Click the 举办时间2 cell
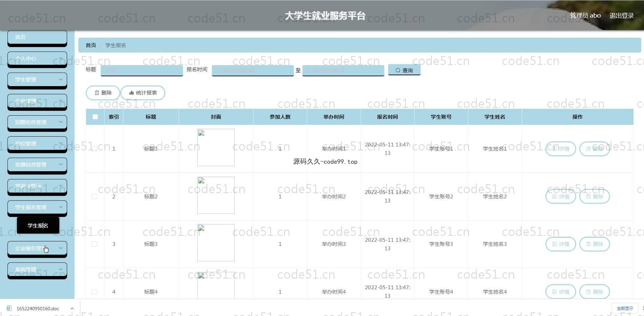 coord(334,197)
